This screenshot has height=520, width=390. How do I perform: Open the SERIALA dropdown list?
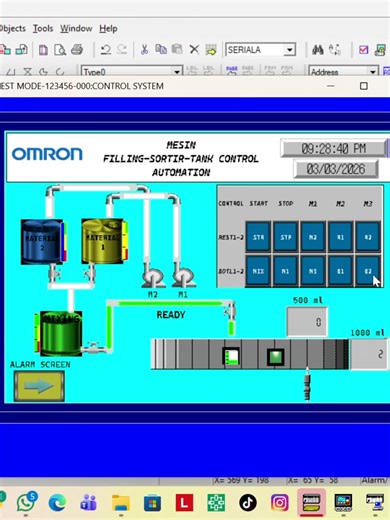click(x=290, y=50)
